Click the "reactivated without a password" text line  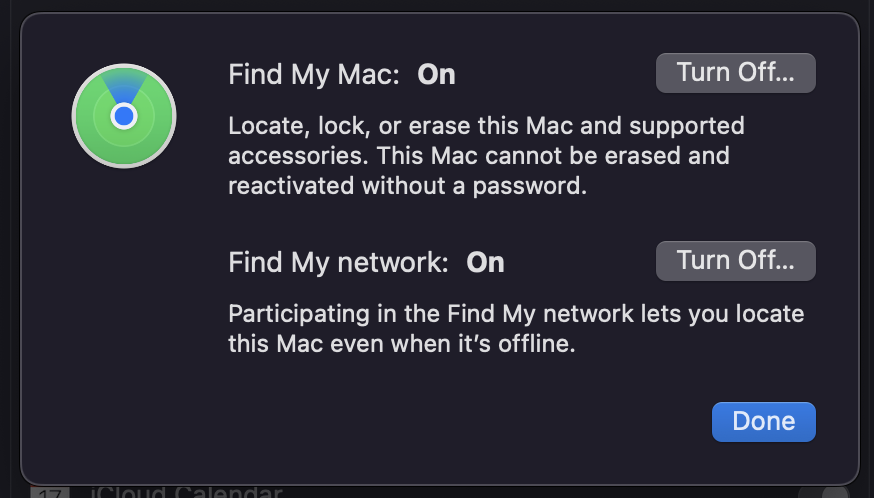407,186
